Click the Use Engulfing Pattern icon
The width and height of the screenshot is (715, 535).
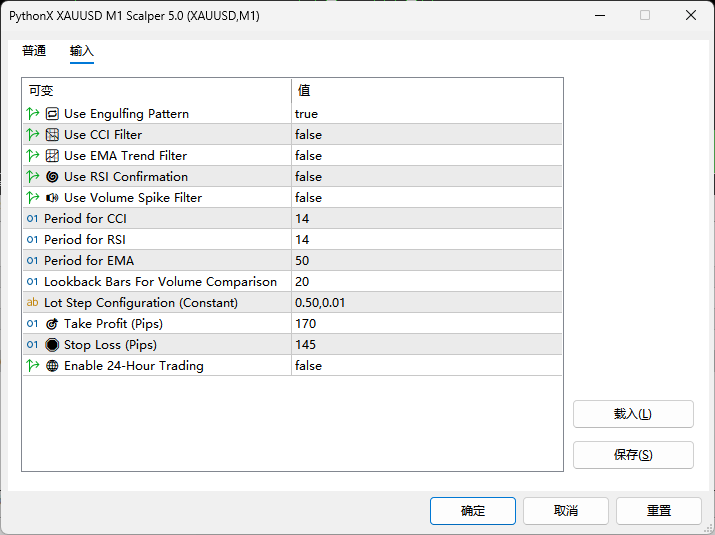[52, 114]
